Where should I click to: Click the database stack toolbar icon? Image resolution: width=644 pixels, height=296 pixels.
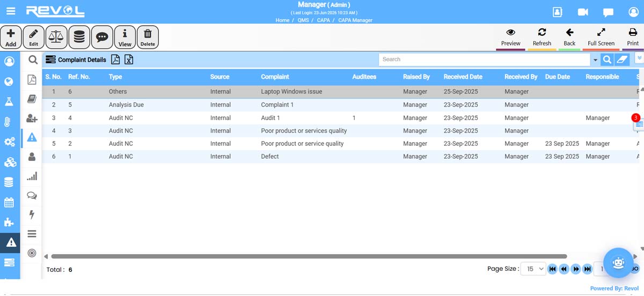click(79, 38)
